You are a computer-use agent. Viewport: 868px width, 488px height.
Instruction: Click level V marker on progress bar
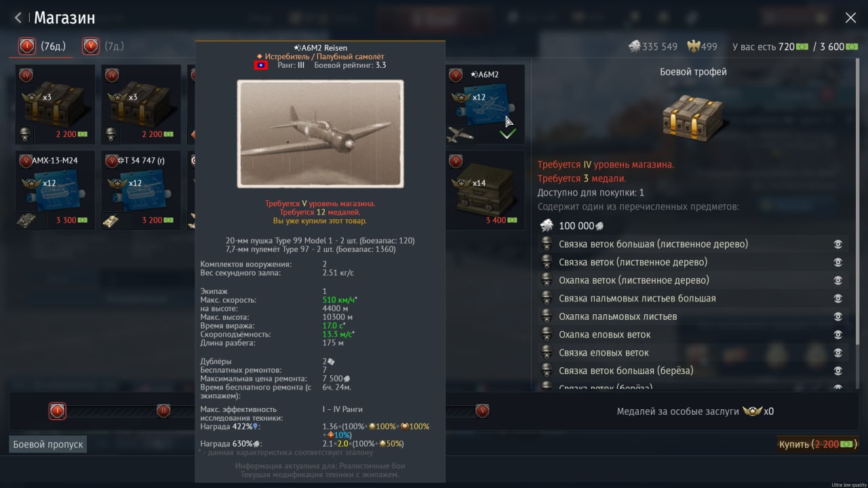pyautogui.click(x=482, y=411)
